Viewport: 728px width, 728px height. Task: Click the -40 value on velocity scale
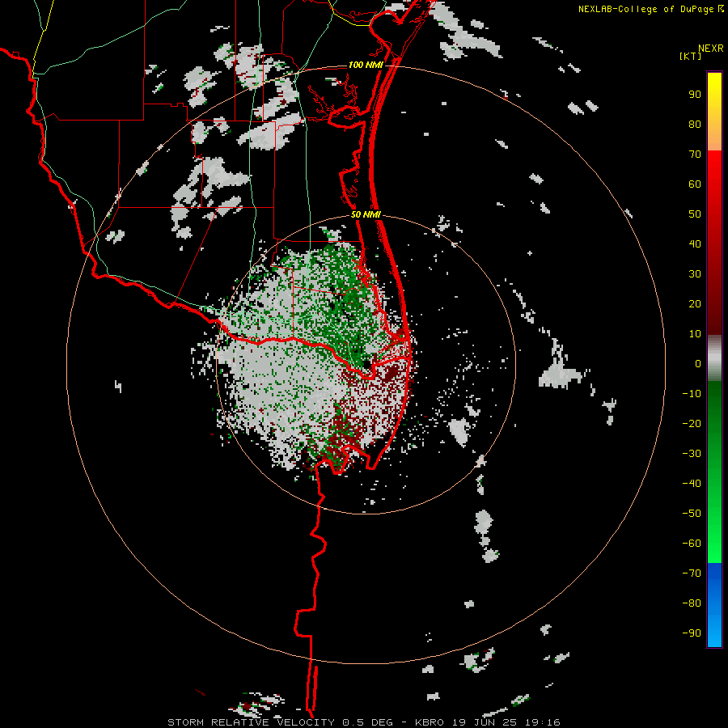pos(692,484)
